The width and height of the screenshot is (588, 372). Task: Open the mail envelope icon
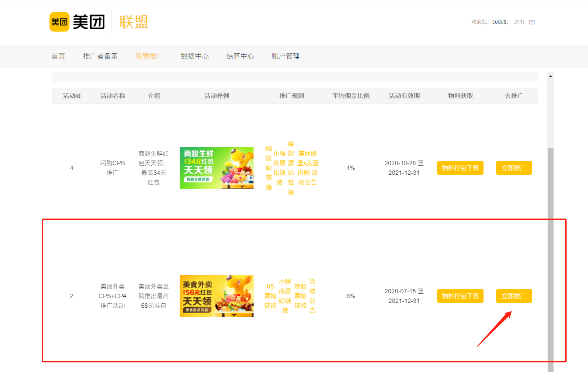coord(532,22)
